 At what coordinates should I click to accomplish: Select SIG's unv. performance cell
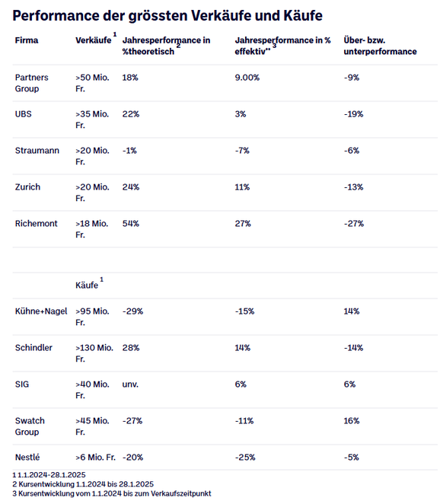tap(130, 384)
